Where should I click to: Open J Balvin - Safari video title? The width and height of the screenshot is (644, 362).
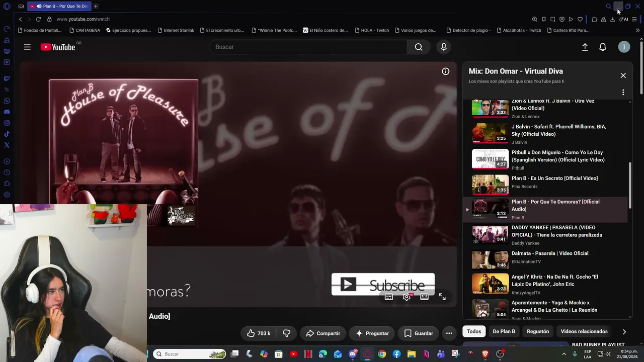tap(558, 130)
